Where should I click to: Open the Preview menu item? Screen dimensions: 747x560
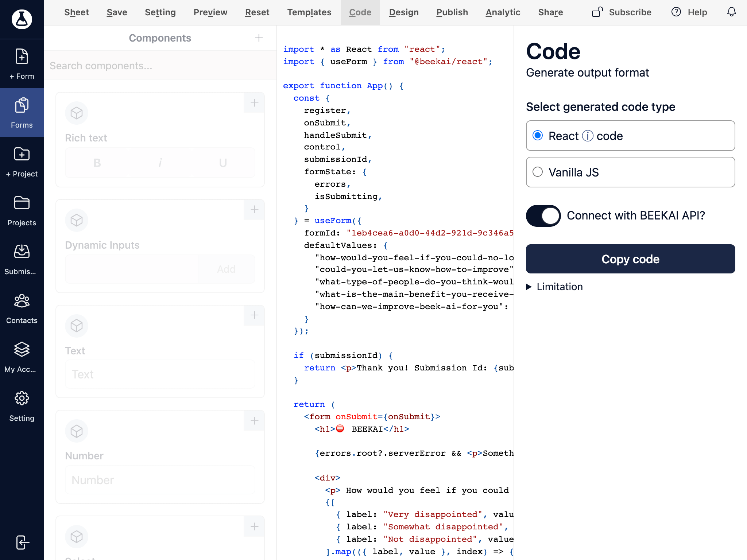210,12
